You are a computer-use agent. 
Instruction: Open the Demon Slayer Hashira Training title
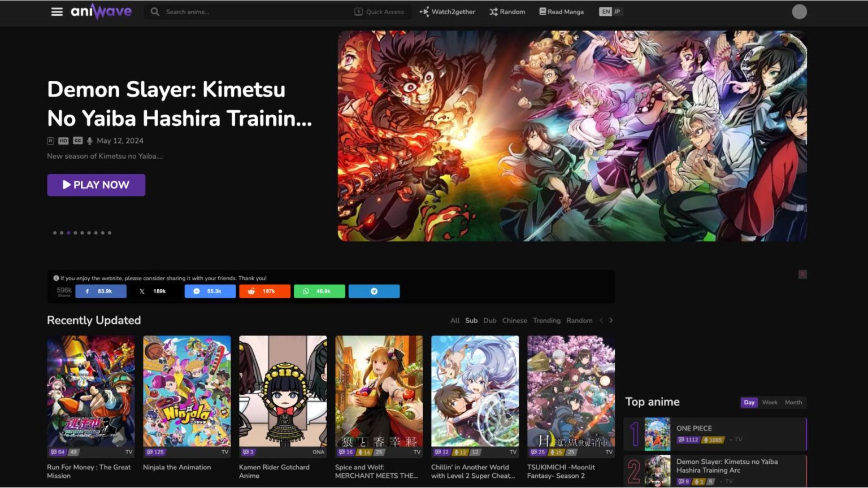click(180, 104)
